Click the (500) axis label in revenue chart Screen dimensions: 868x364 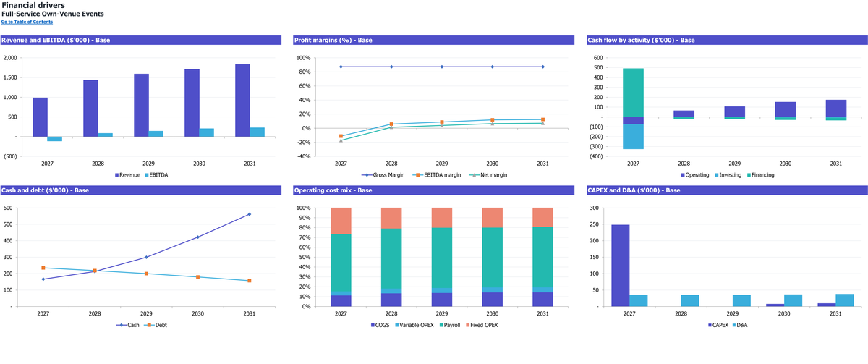point(10,156)
